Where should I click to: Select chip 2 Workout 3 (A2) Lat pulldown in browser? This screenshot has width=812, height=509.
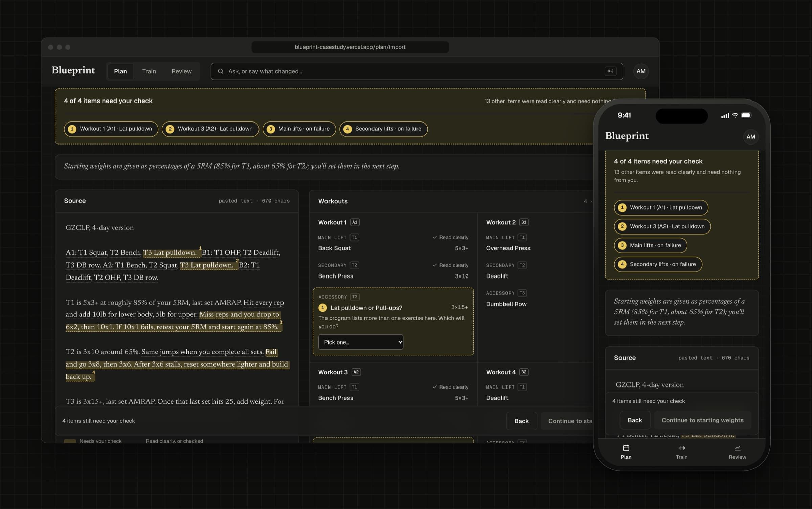[x=210, y=129]
